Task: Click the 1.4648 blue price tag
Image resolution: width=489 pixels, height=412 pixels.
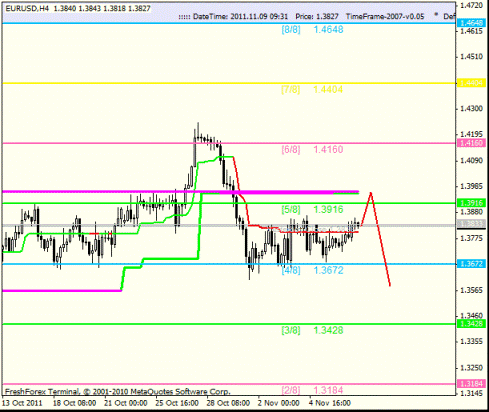Action: (x=470, y=23)
